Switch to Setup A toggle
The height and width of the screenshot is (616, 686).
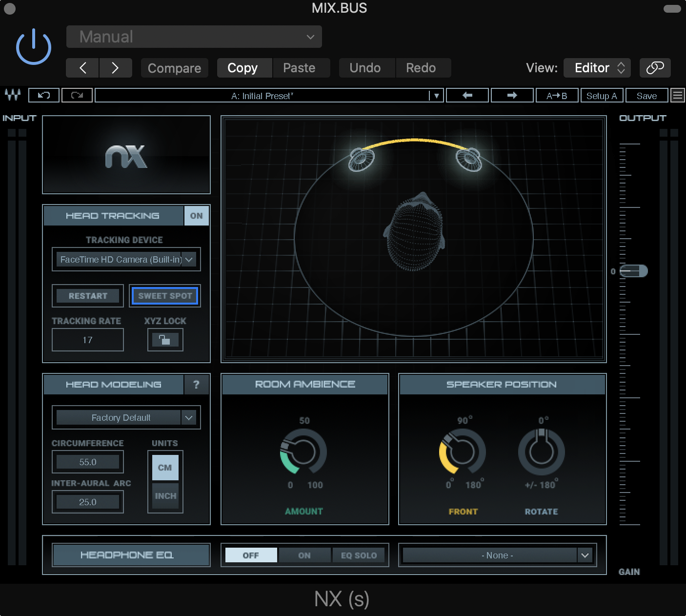click(x=602, y=95)
